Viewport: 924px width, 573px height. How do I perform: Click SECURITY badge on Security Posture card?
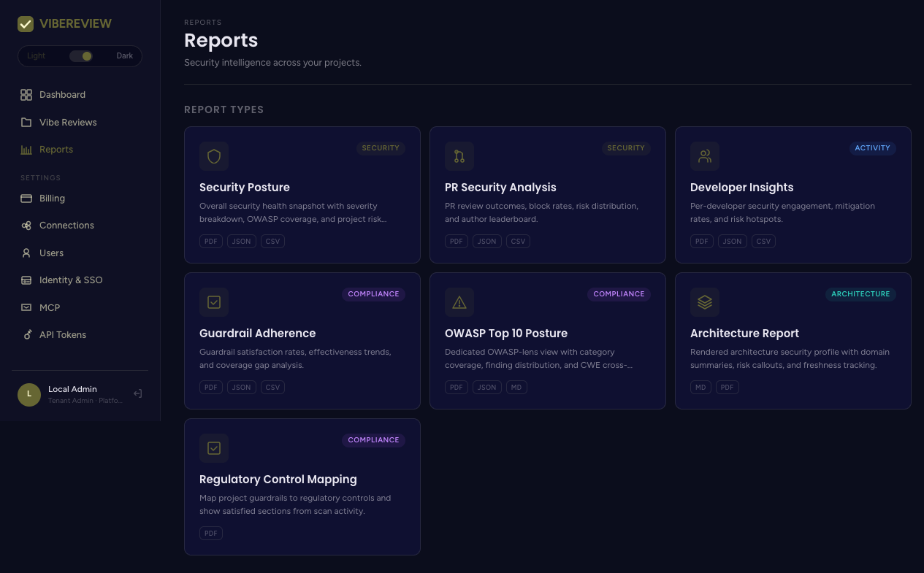coord(381,148)
